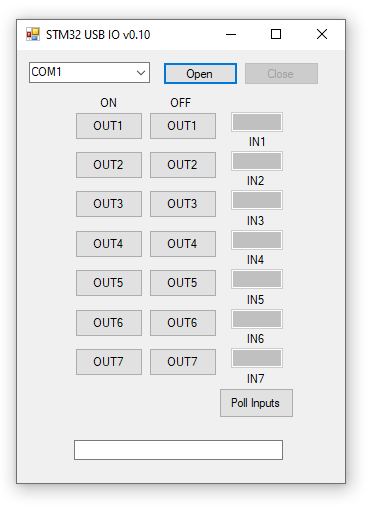The width and height of the screenshot is (390, 516).
Task: Click the IN4 label text
Action: pos(255,260)
